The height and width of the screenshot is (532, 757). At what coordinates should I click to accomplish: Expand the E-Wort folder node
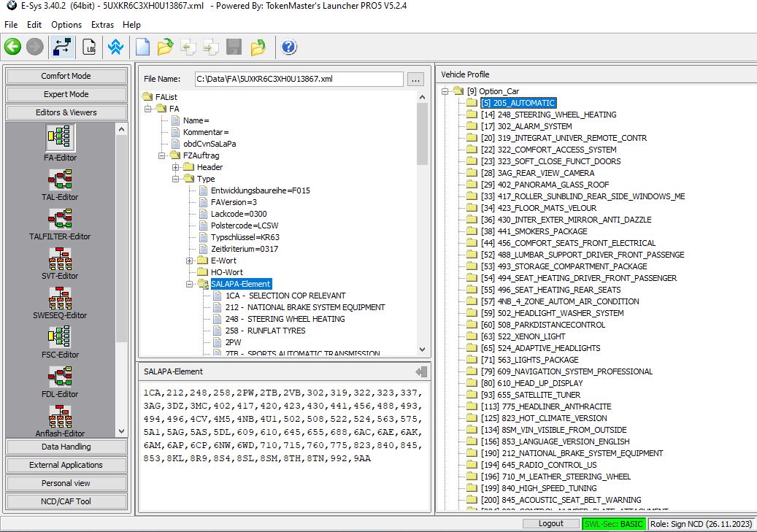point(190,261)
